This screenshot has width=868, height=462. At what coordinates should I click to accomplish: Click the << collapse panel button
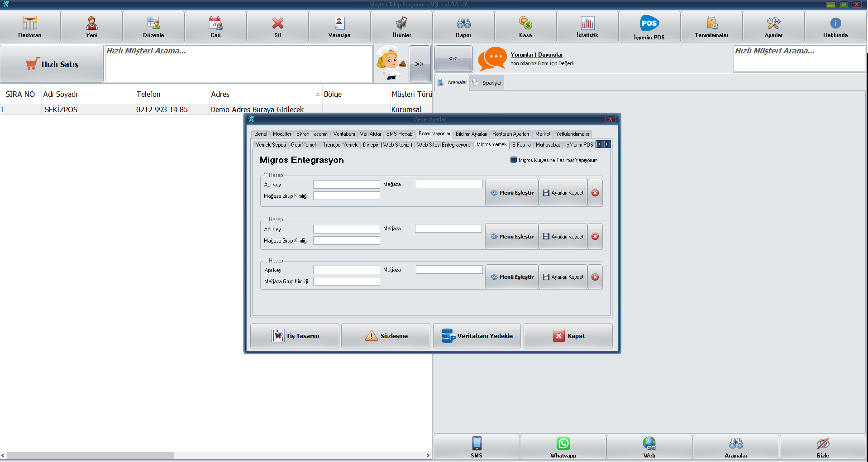[x=453, y=58]
